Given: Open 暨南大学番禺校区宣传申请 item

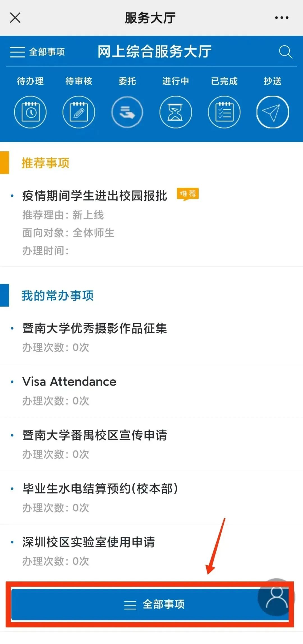Looking at the screenshot, I should pos(151,444).
